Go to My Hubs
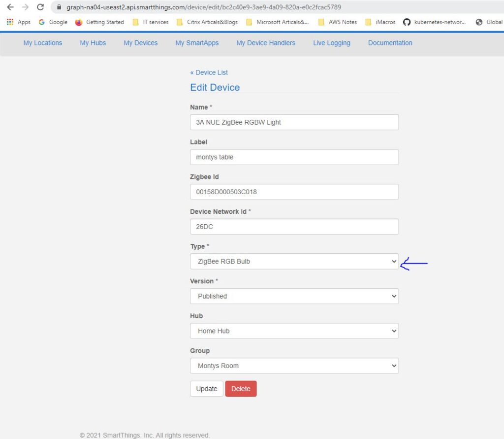This screenshot has height=439, width=504. click(93, 43)
